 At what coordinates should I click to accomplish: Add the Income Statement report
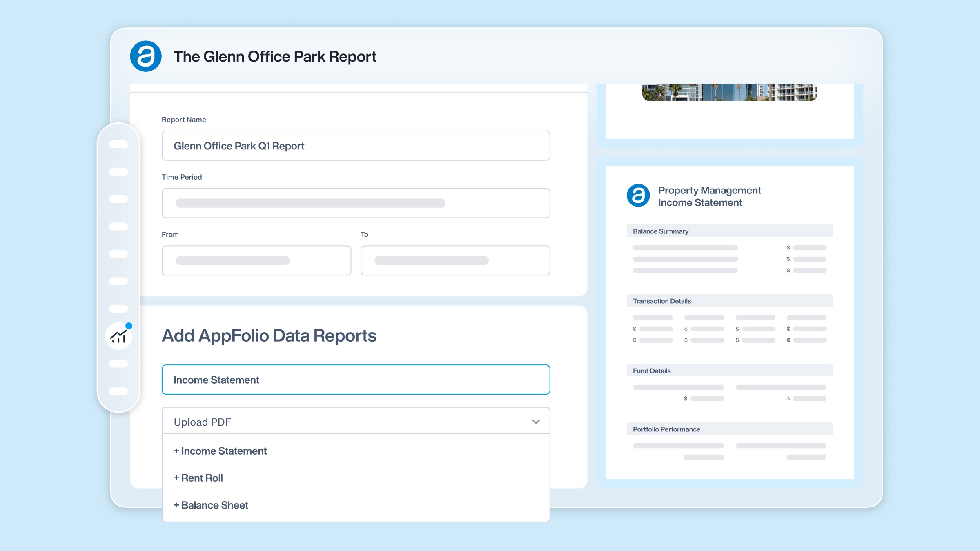coord(220,451)
